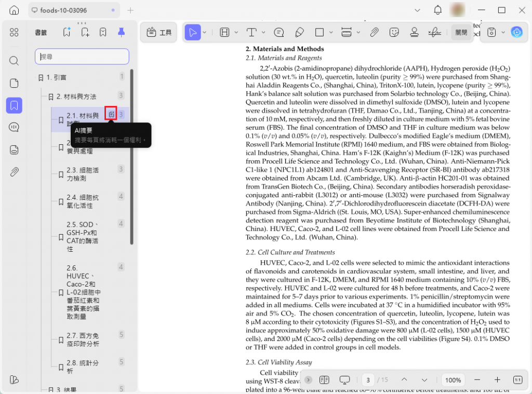Select bookmark 2.5. SOD、GSH-Px和CAT的酶活性
The width and height of the screenshot is (532, 394).
click(x=90, y=237)
